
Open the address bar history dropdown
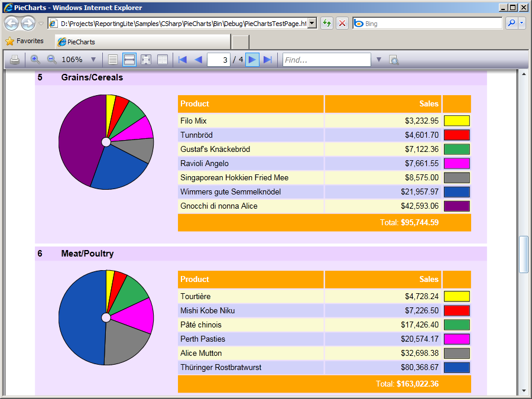(x=312, y=24)
